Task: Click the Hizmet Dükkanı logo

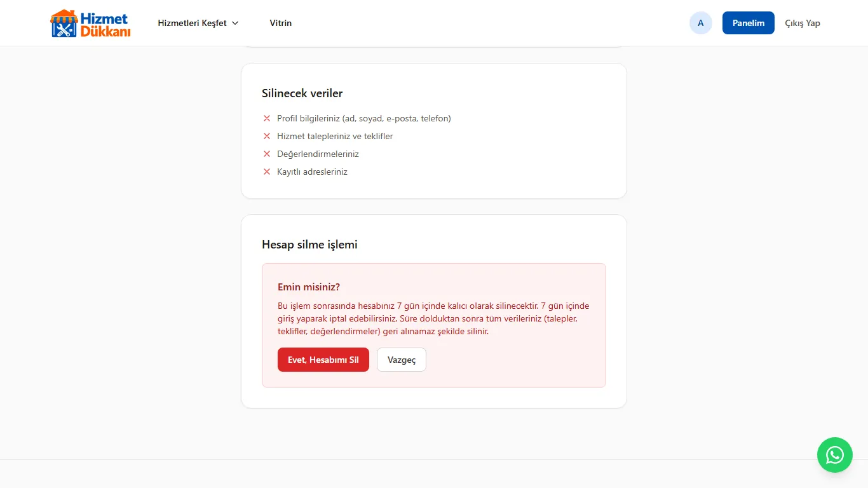Action: pyautogui.click(x=90, y=23)
